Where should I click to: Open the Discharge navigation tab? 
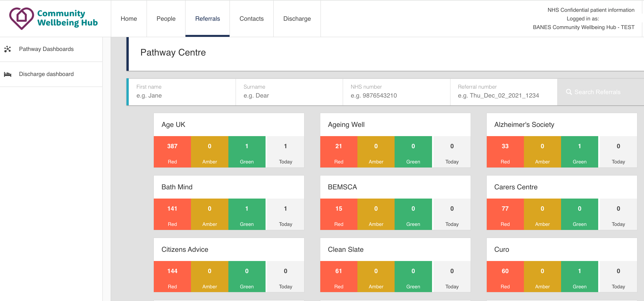click(x=297, y=19)
